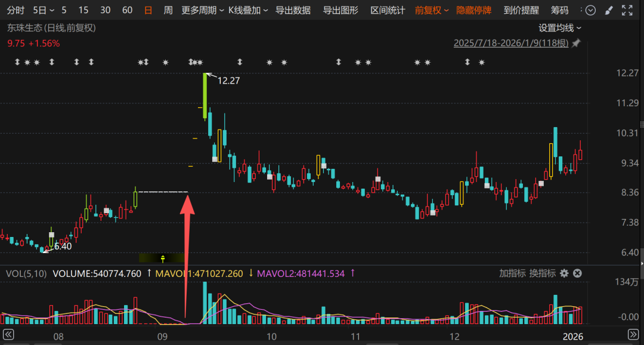Switch to 周 weekly K-line period
Screen dimensions: 644x345
(x=168, y=10)
